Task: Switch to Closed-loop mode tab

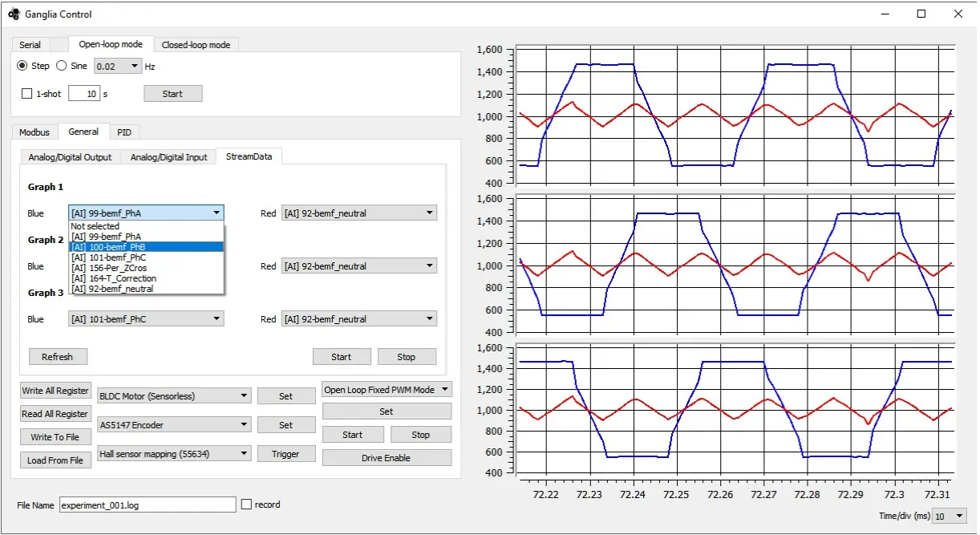Action: click(196, 45)
